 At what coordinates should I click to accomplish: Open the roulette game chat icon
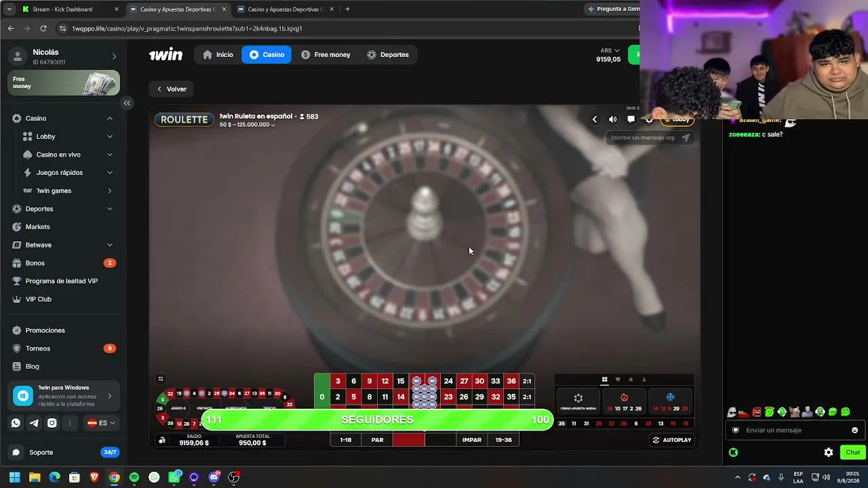pos(631,119)
